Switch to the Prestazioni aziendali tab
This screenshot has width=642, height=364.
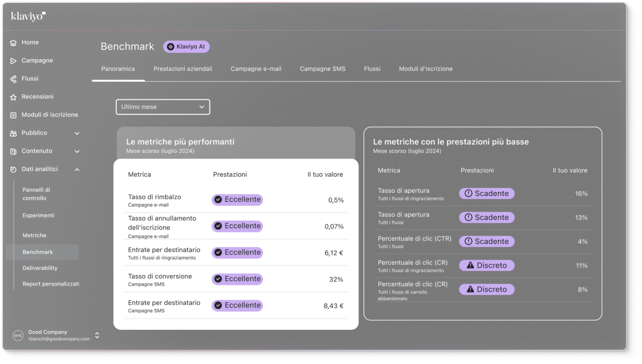click(183, 69)
